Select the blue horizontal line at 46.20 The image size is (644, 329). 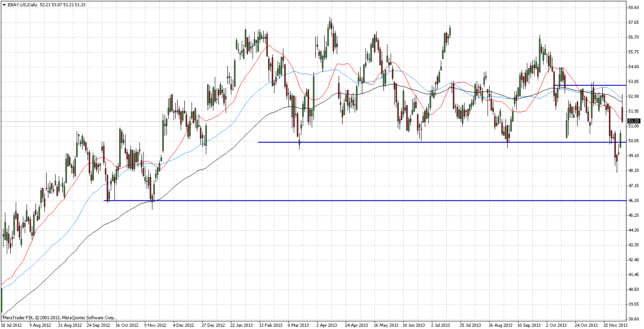[359, 201]
